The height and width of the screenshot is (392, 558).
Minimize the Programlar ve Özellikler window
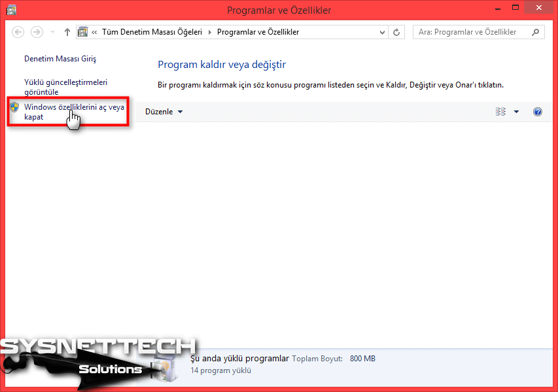coord(498,8)
